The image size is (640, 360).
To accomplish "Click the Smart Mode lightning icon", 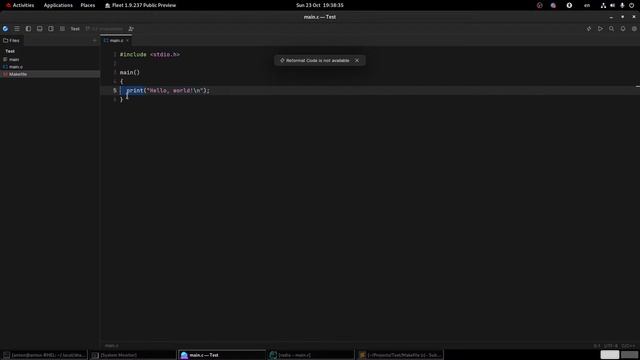I will tap(589, 29).
